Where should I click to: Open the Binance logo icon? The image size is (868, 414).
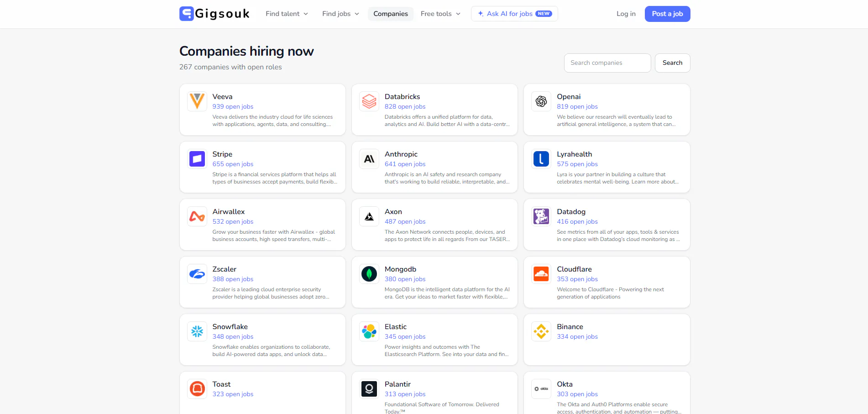point(541,331)
